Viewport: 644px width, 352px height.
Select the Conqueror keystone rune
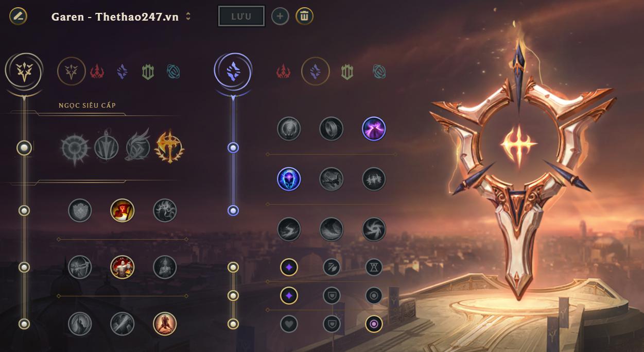[170, 147]
